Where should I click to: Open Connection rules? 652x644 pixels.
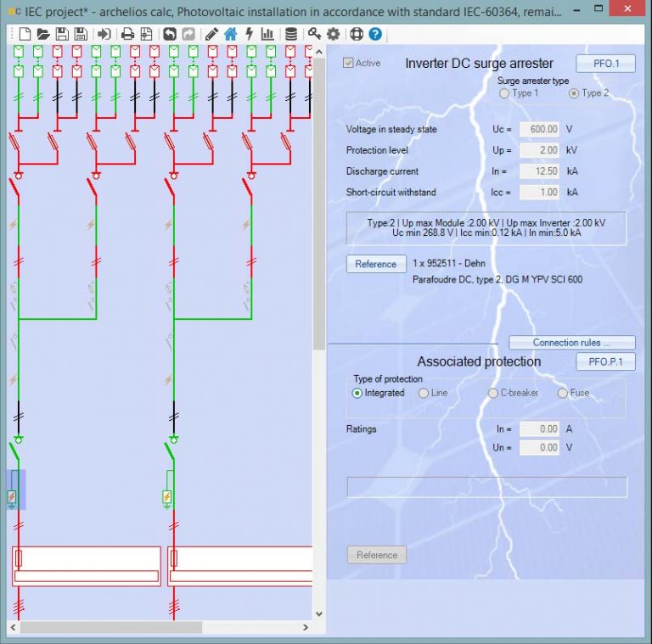coord(571,342)
